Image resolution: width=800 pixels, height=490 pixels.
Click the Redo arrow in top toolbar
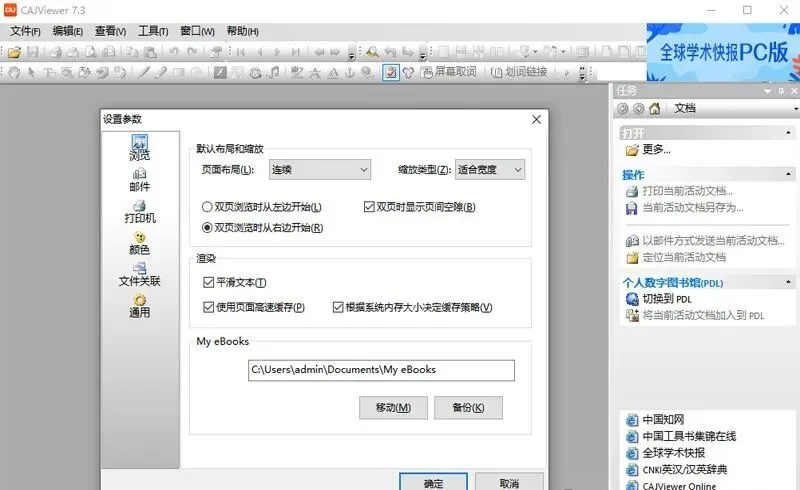pos(192,52)
